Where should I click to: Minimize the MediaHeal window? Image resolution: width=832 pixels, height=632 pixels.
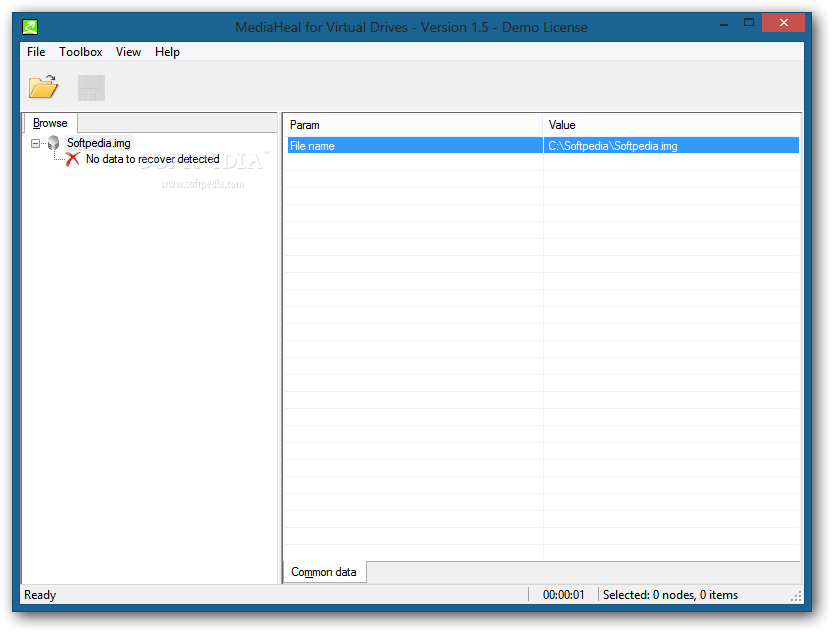(724, 24)
